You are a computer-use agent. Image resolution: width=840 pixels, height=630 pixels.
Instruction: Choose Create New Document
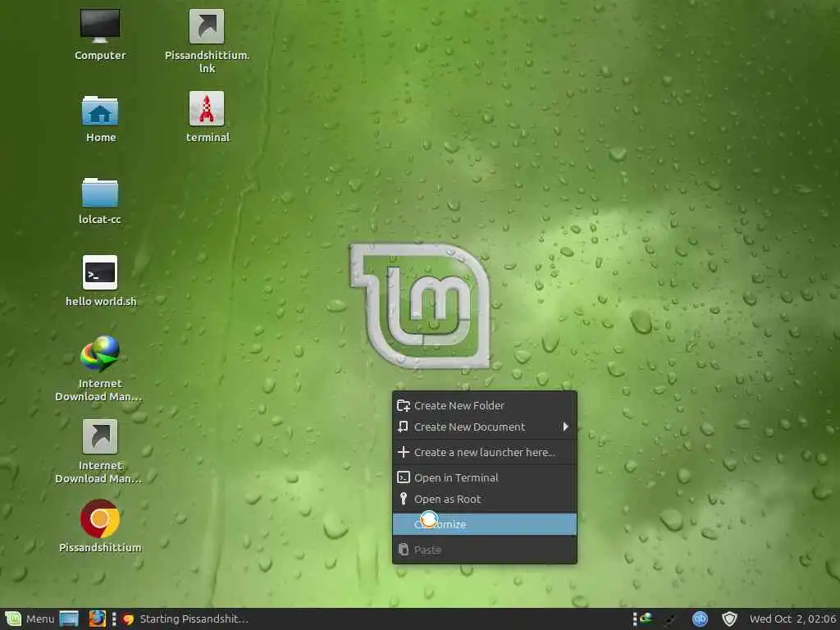click(x=484, y=427)
